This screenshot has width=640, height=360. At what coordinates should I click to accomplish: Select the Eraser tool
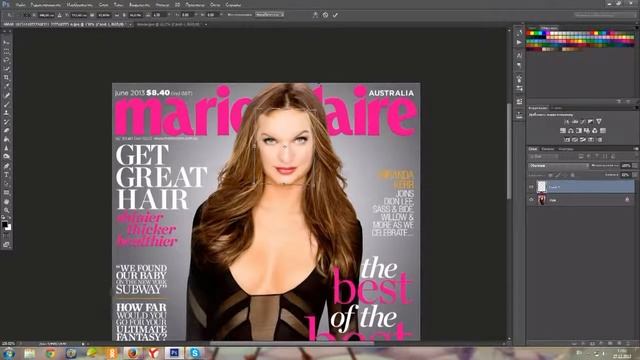coord(6,130)
